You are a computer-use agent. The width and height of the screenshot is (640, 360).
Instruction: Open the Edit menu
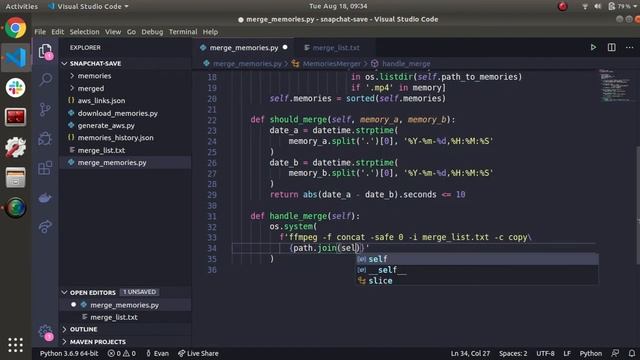click(58, 32)
